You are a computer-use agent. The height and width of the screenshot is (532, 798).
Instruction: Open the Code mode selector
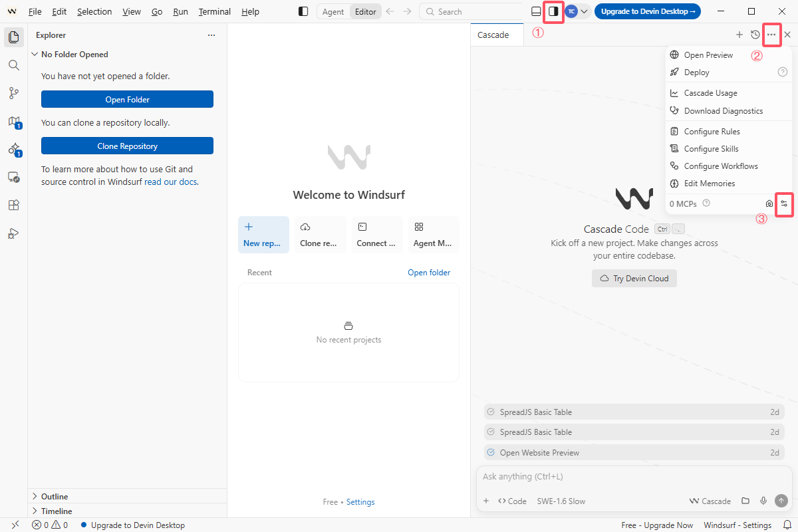point(512,501)
